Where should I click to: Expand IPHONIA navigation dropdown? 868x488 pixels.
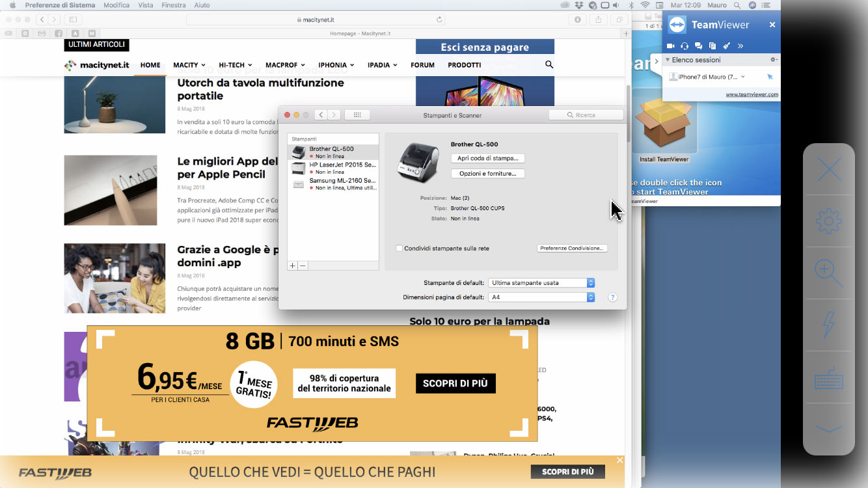pyautogui.click(x=336, y=65)
